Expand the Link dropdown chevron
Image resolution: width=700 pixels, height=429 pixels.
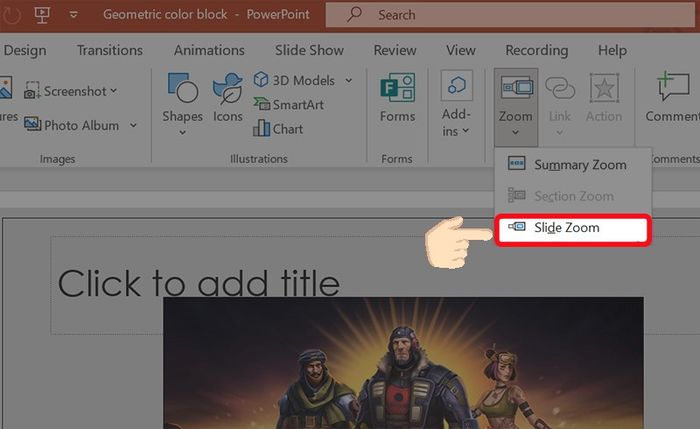(x=559, y=132)
